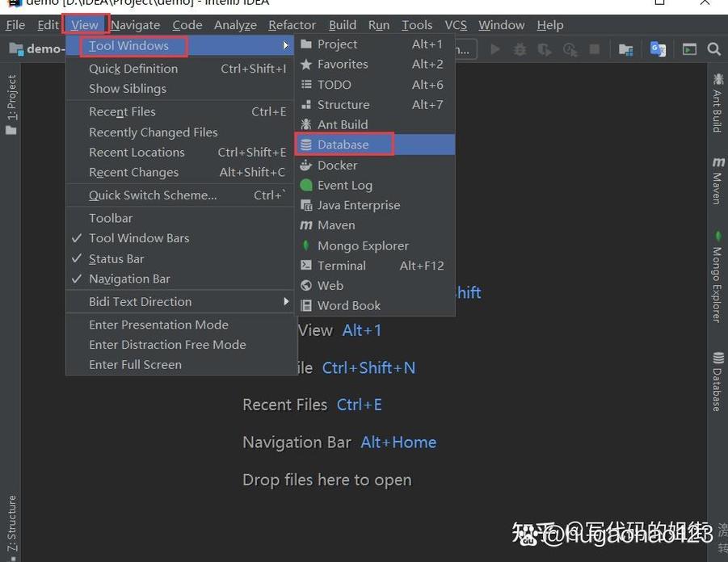Expand the Tool Windows submenu
This screenshot has height=562, width=728.
[x=132, y=46]
